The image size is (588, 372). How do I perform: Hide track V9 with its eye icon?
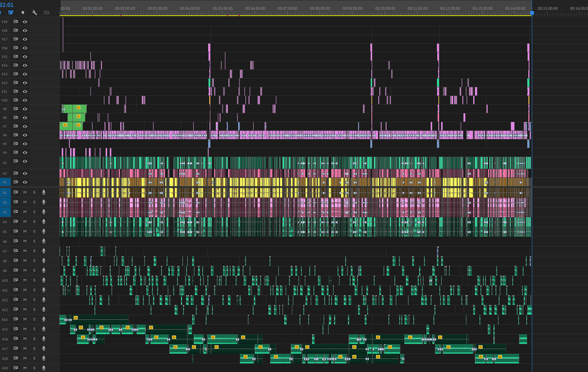tap(25, 109)
